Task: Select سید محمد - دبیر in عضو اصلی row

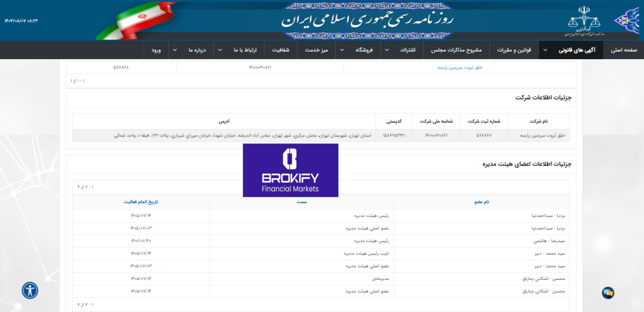Action: pos(551,267)
